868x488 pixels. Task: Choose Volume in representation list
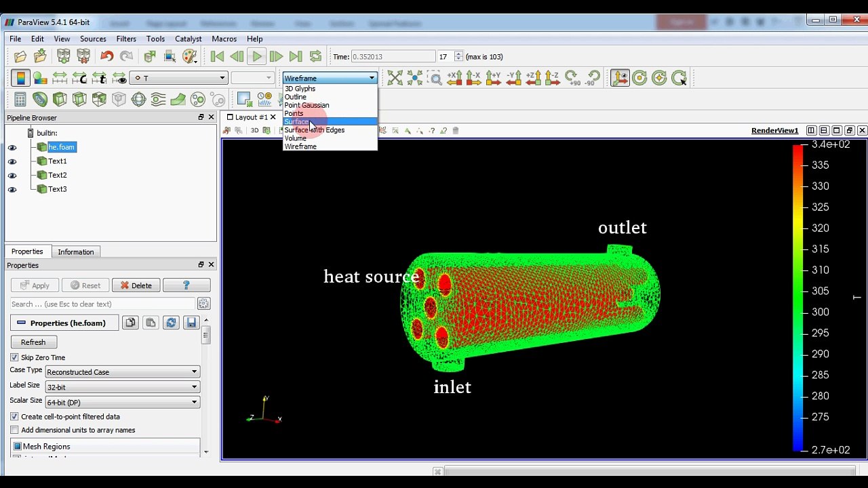click(x=296, y=138)
